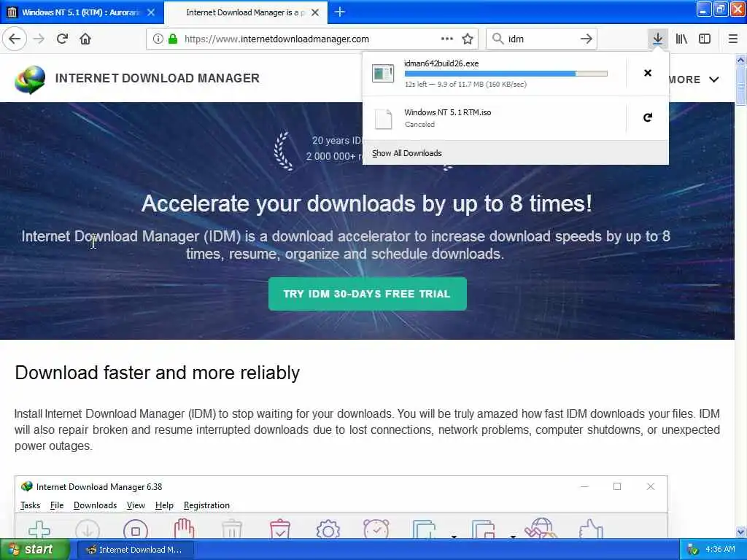Toggle the downloads panel toolbar button
Image resolution: width=747 pixels, height=560 pixels.
pos(657,39)
